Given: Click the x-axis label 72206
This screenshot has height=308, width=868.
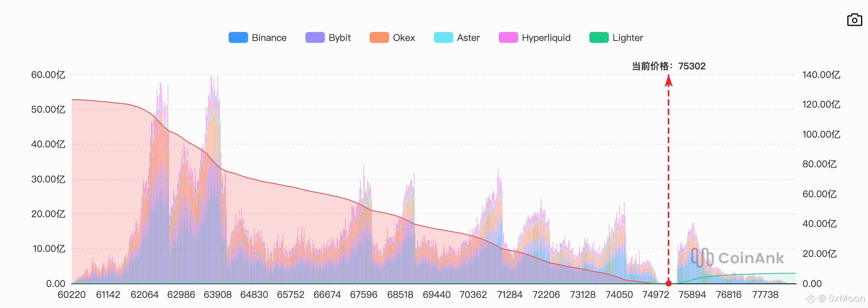Looking at the screenshot, I should coord(546,295).
